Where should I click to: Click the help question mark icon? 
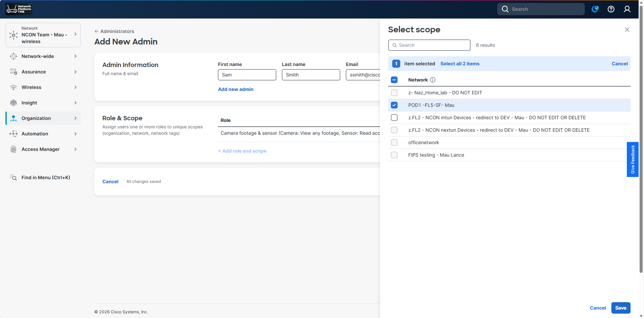pyautogui.click(x=611, y=9)
